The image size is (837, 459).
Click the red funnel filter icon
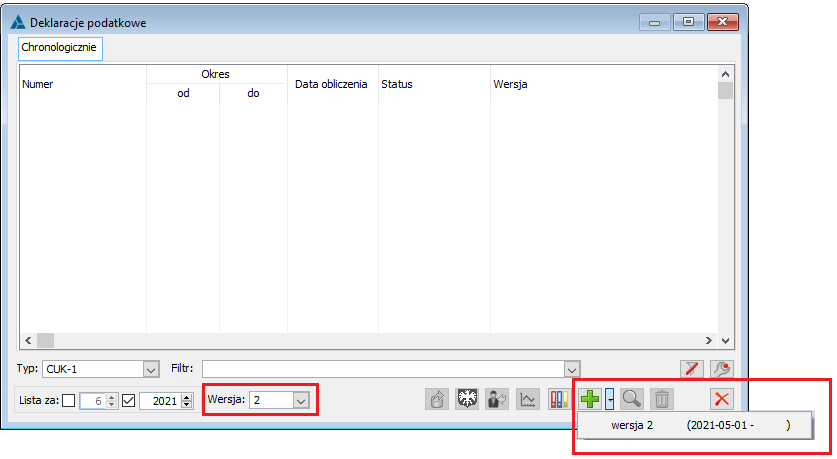(x=692, y=369)
